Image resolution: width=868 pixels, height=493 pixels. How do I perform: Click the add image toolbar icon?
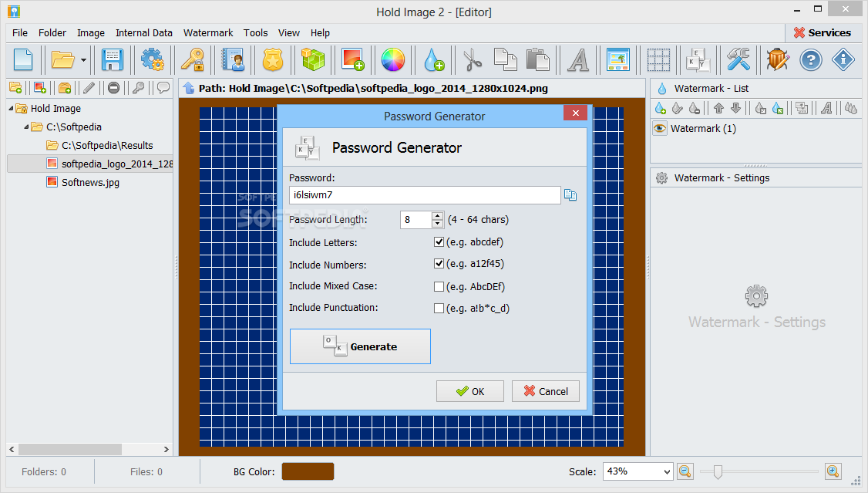click(352, 59)
